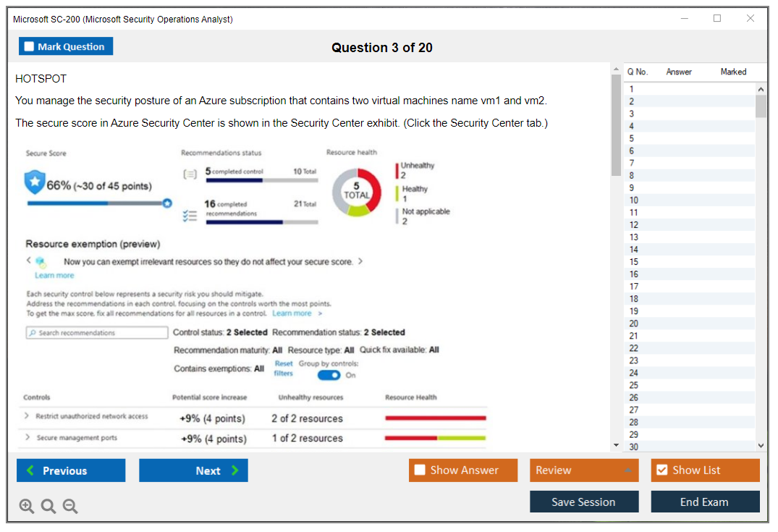Screen dimensions: 778x532
Task: Select the zoom out magnifier icon
Action: click(70, 506)
